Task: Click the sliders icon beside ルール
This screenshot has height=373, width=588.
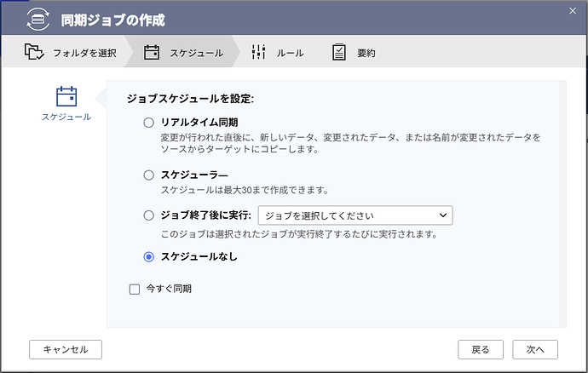Action: pos(259,53)
